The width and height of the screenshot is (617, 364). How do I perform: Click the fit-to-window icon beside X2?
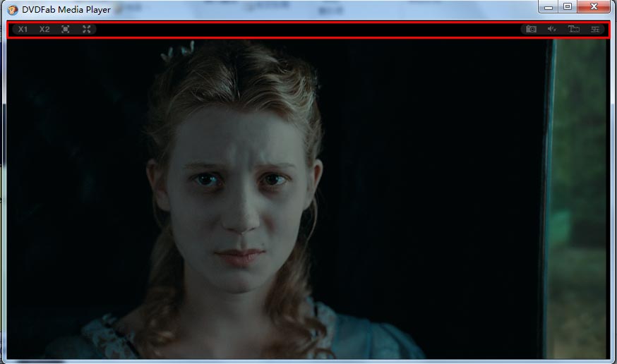coord(66,30)
